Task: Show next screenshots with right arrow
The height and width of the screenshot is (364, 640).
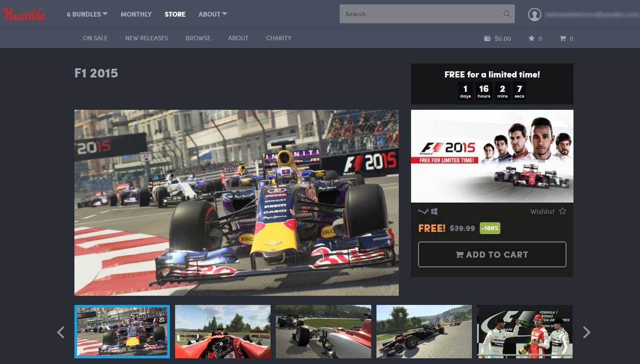Action: point(586,332)
